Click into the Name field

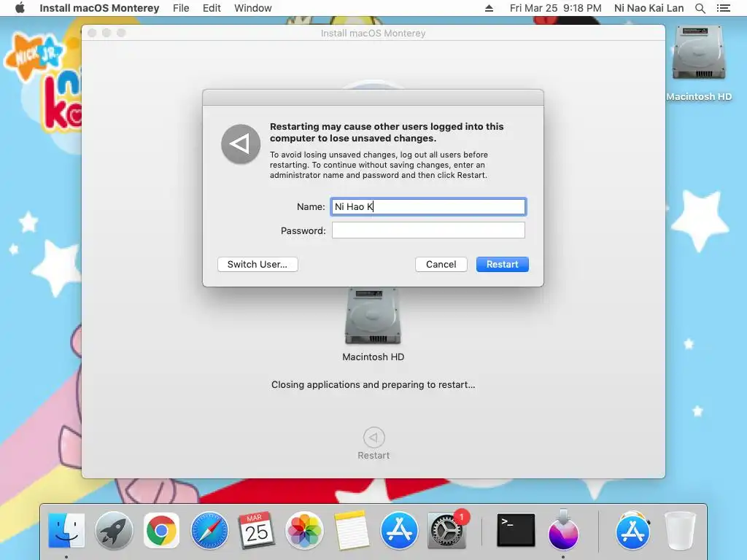[428, 206]
